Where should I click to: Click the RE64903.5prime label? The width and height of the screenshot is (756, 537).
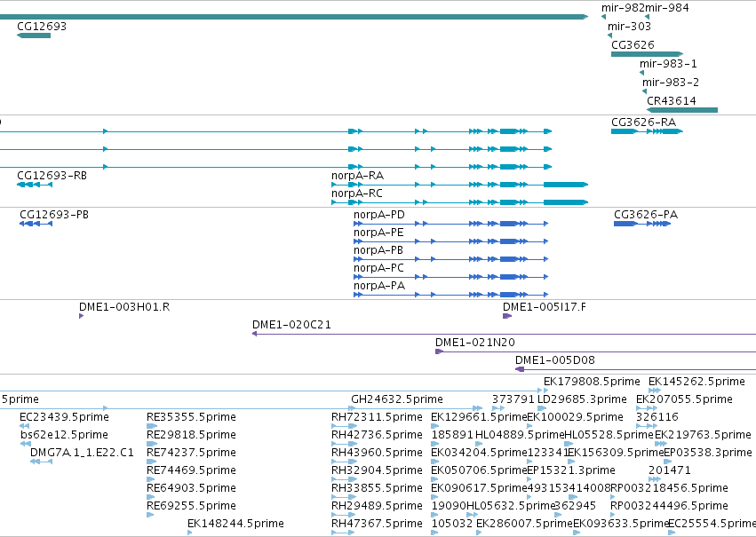pos(191,488)
